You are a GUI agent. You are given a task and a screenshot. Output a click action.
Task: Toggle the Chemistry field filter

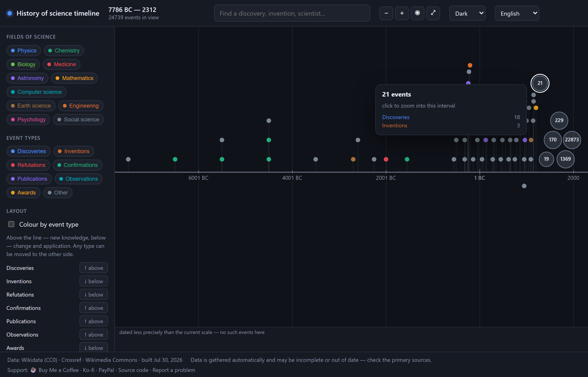coord(64,51)
